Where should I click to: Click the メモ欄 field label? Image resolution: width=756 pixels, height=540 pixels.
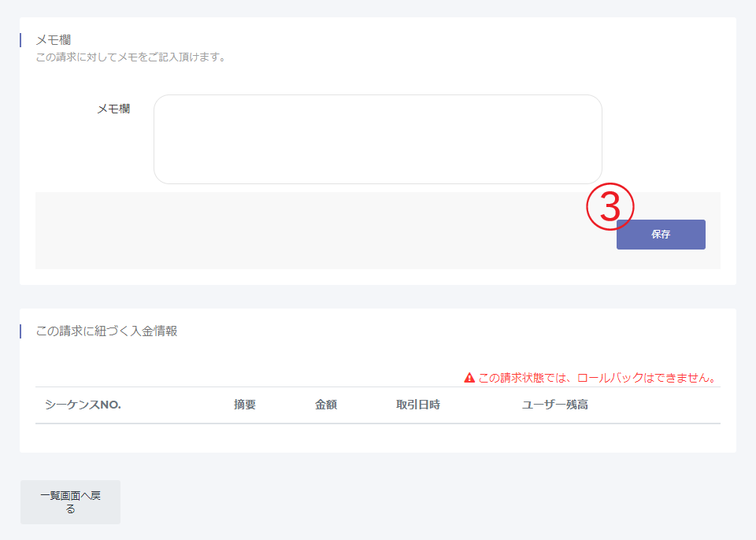[113, 109]
